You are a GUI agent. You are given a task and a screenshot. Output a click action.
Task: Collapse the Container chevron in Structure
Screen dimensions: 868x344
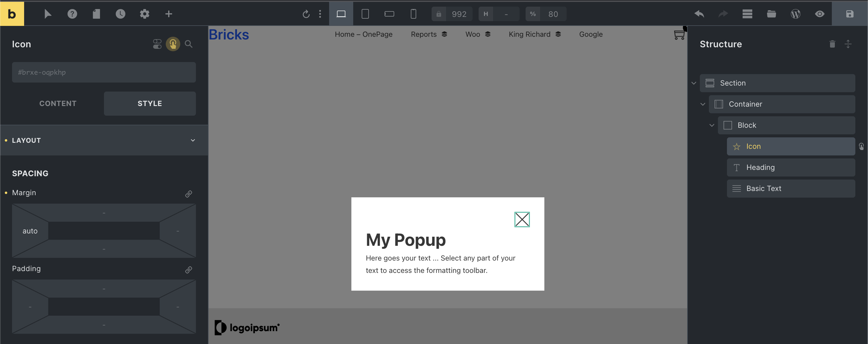tap(703, 104)
